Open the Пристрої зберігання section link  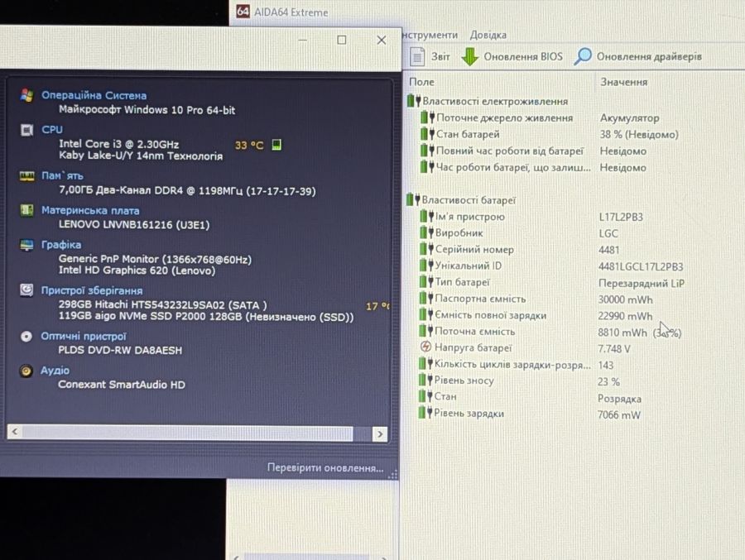tap(92, 290)
